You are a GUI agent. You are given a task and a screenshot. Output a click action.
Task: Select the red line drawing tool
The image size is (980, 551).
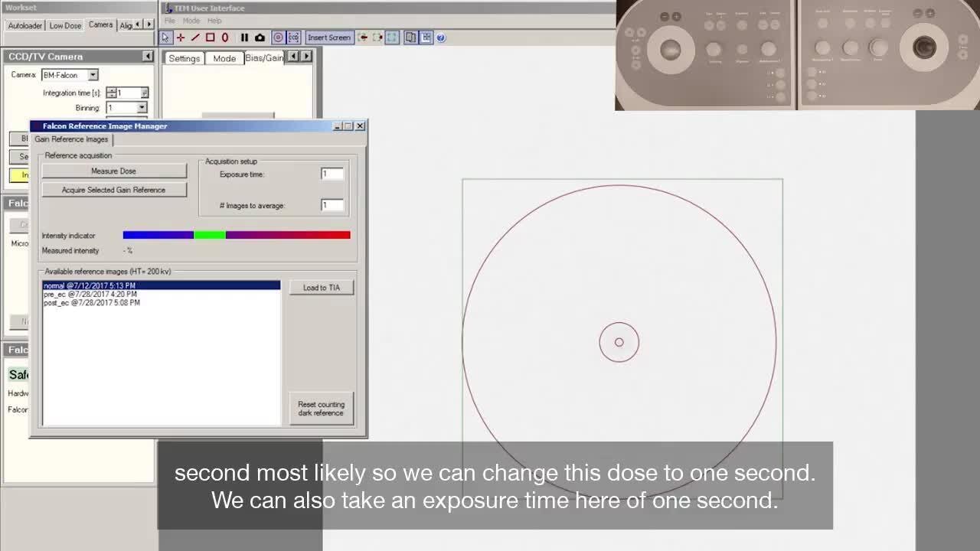click(195, 37)
